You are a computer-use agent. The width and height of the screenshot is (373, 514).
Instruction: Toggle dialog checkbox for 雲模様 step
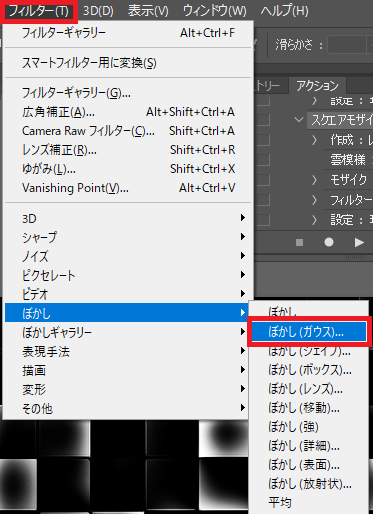click(x=263, y=160)
